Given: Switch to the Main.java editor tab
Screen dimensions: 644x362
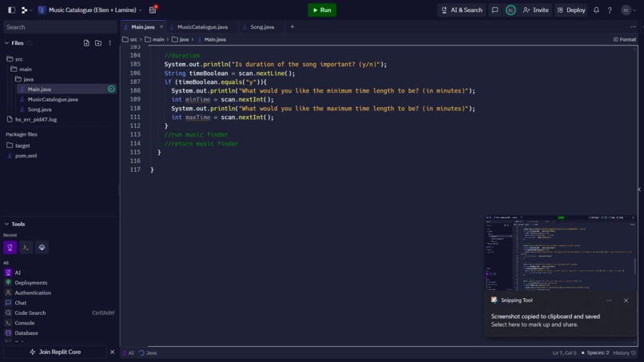Looking at the screenshot, I should [x=142, y=27].
